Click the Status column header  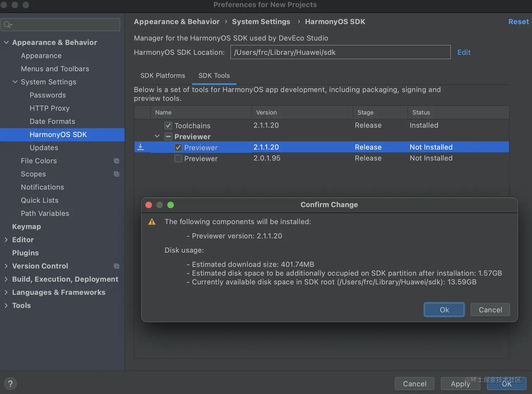[458, 112]
